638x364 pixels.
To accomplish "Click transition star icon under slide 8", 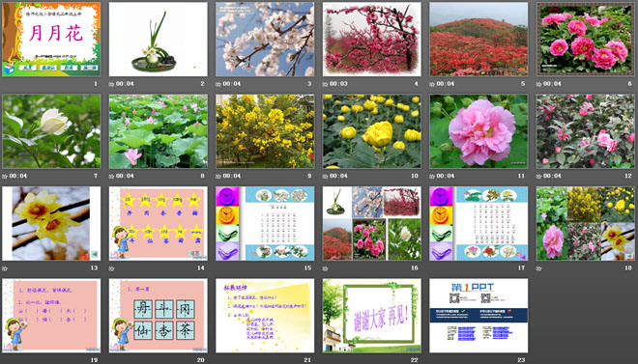I will tap(111, 177).
